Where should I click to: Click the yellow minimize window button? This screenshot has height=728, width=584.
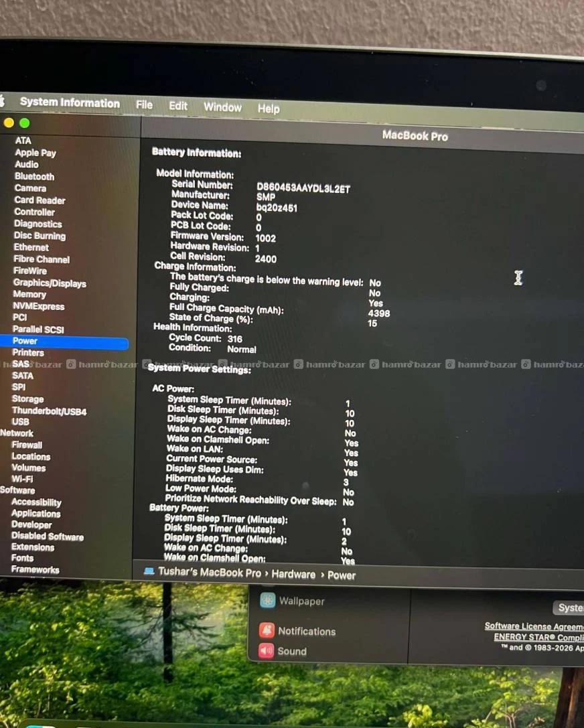point(8,123)
